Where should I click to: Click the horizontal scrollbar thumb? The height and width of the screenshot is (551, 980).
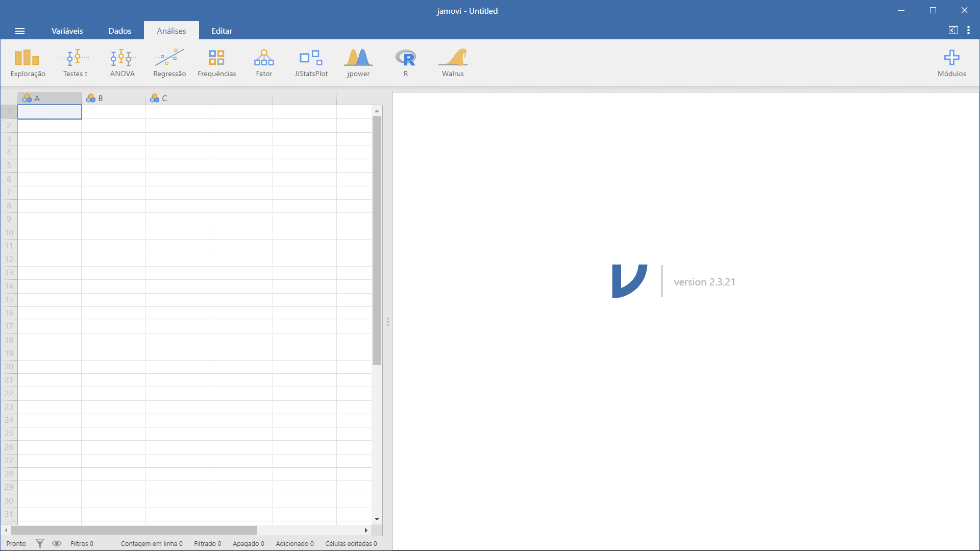(134, 530)
